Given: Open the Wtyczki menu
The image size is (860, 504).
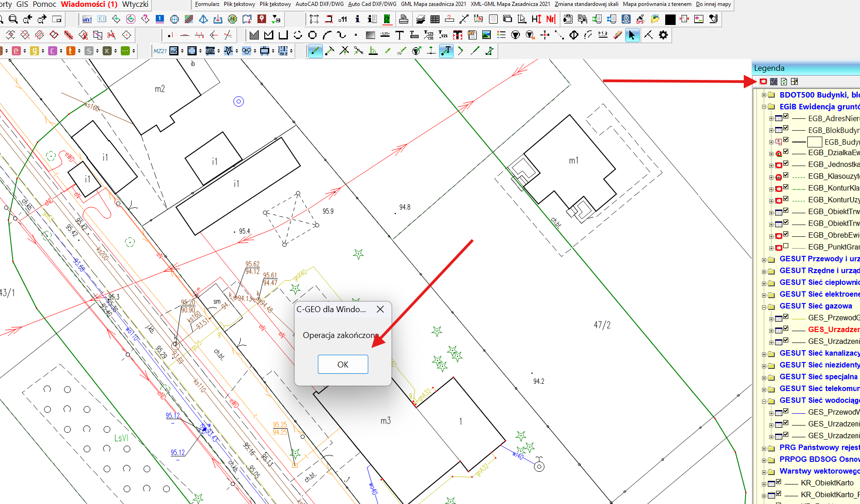Looking at the screenshot, I should coord(135,4).
